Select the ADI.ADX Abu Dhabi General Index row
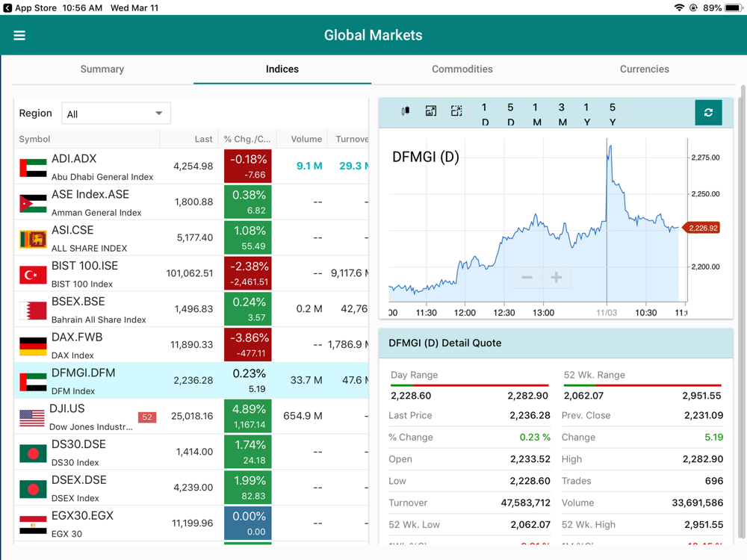This screenshot has width=747, height=560. coord(191,167)
